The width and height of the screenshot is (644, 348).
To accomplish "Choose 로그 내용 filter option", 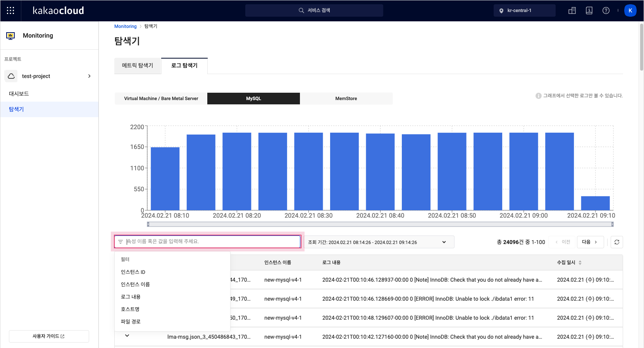I will coord(172,297).
